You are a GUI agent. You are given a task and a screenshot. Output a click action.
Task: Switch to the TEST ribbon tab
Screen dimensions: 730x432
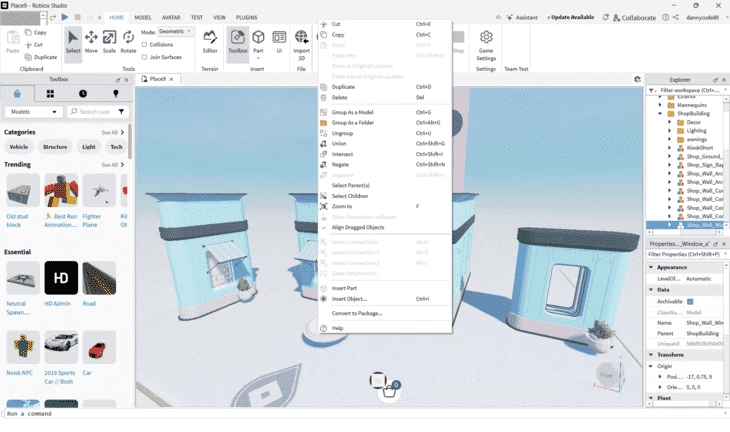click(197, 17)
